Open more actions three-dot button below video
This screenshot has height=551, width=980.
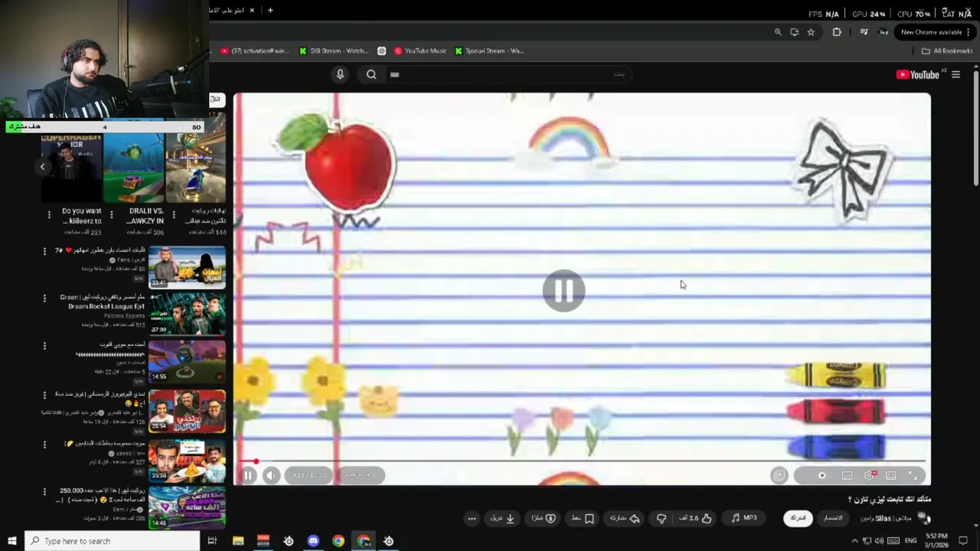[x=472, y=518]
